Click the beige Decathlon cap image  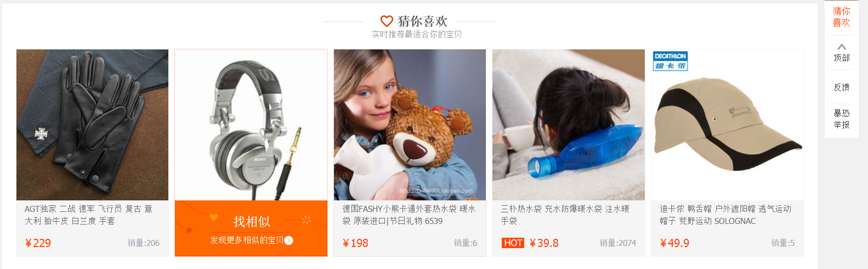(727, 125)
